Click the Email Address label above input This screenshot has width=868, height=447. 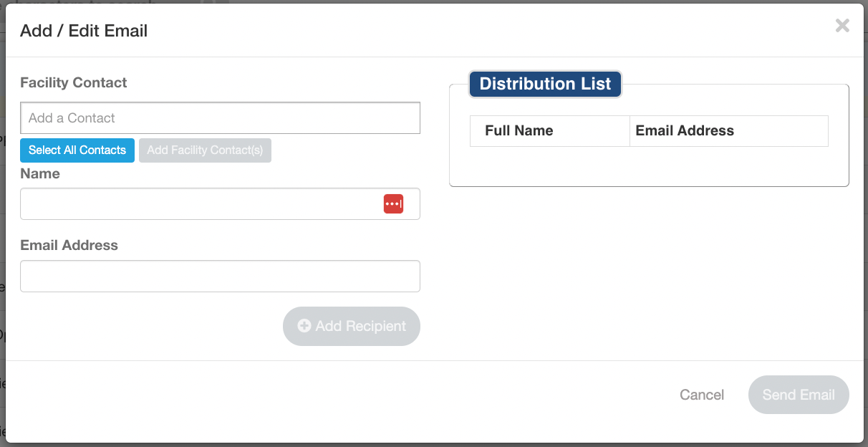click(69, 245)
